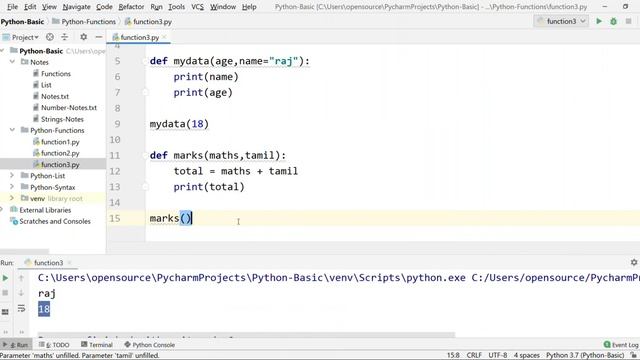Click the Python-Basic breadcrumb
This screenshot has width=640, height=360.
coord(22,22)
